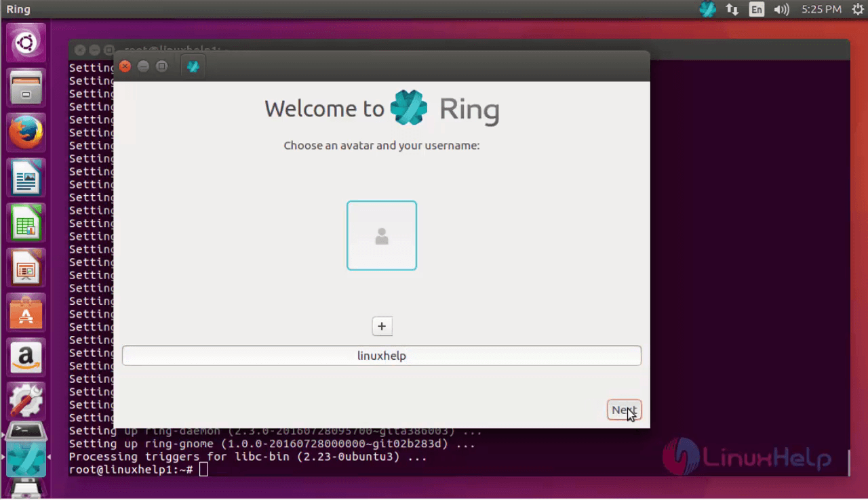Open the Files manager in launcher

[x=26, y=88]
